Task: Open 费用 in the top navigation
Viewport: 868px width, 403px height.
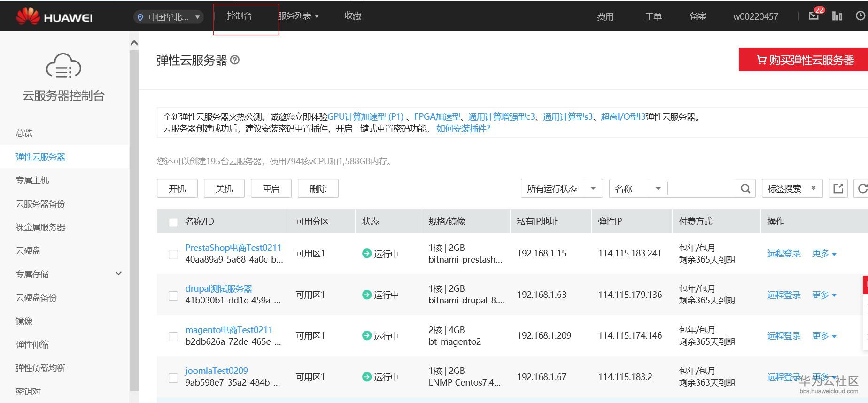Action: (x=605, y=17)
